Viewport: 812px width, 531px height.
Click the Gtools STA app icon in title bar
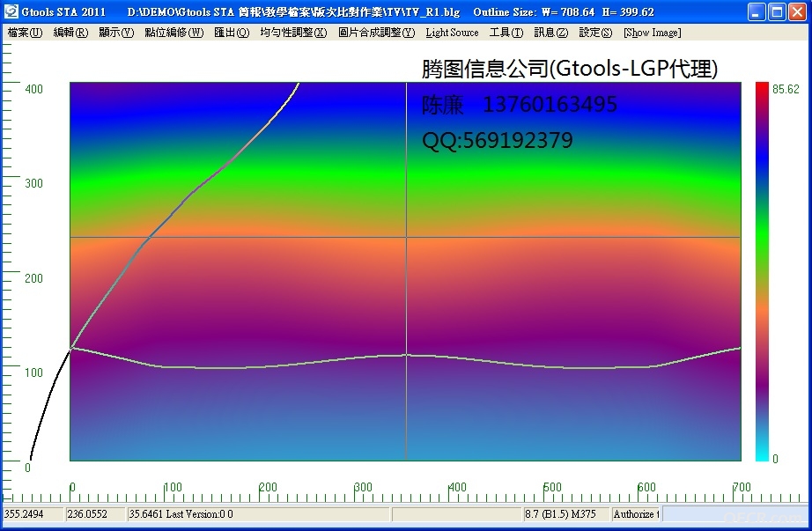[11, 11]
